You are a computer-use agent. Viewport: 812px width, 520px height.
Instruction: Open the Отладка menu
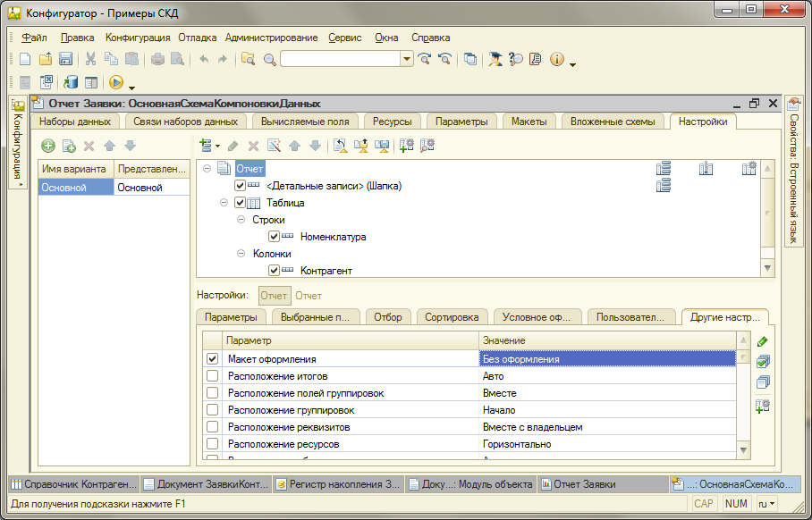click(198, 38)
